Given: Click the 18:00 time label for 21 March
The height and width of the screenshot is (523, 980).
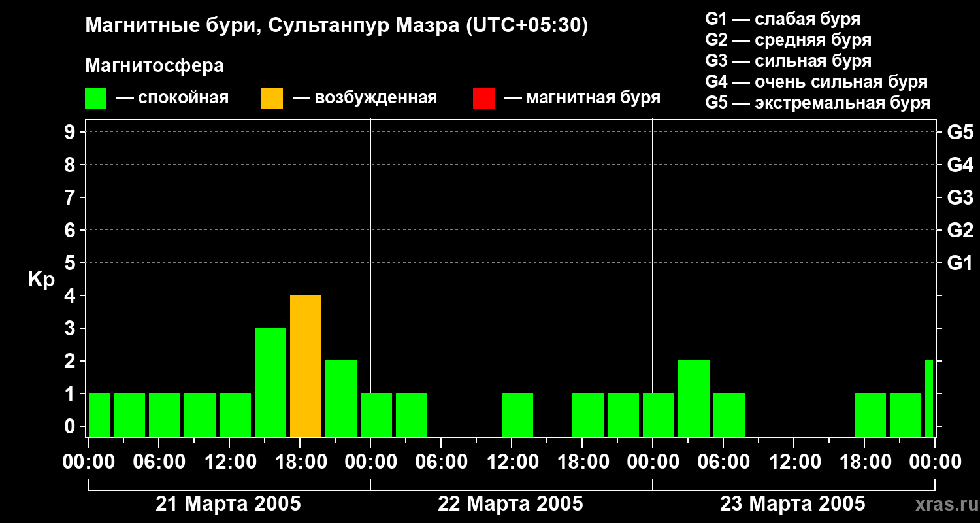Looking at the screenshot, I should click(x=300, y=462).
